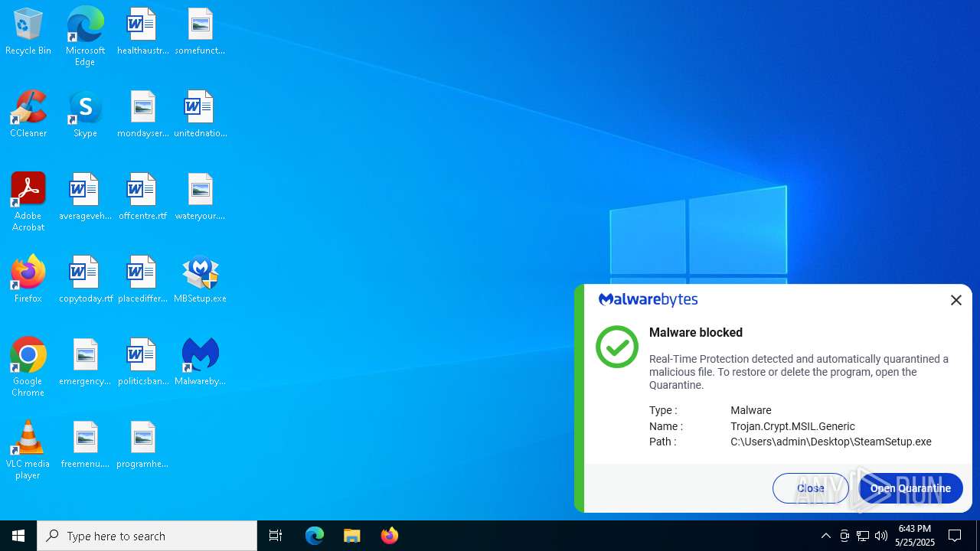Select the offcentre.rtf document

142,197
